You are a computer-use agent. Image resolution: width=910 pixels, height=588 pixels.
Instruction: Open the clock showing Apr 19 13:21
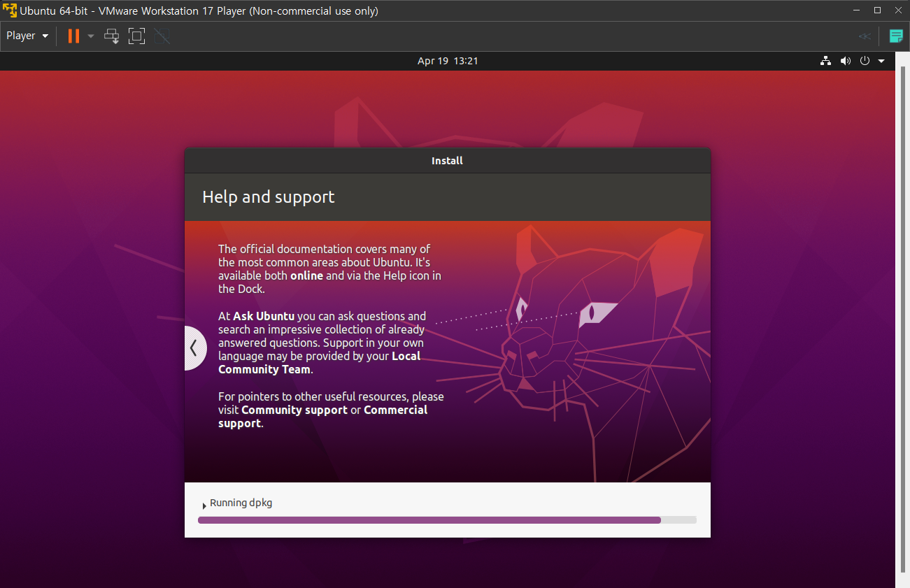point(448,61)
